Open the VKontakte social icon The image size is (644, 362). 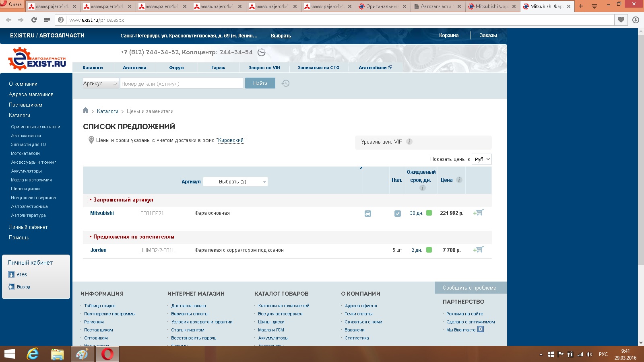click(x=481, y=329)
